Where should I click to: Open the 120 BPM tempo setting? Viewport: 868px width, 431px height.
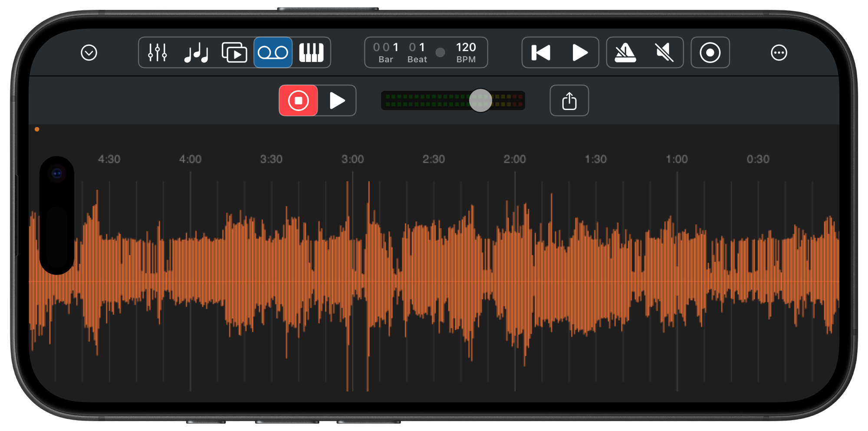point(466,52)
